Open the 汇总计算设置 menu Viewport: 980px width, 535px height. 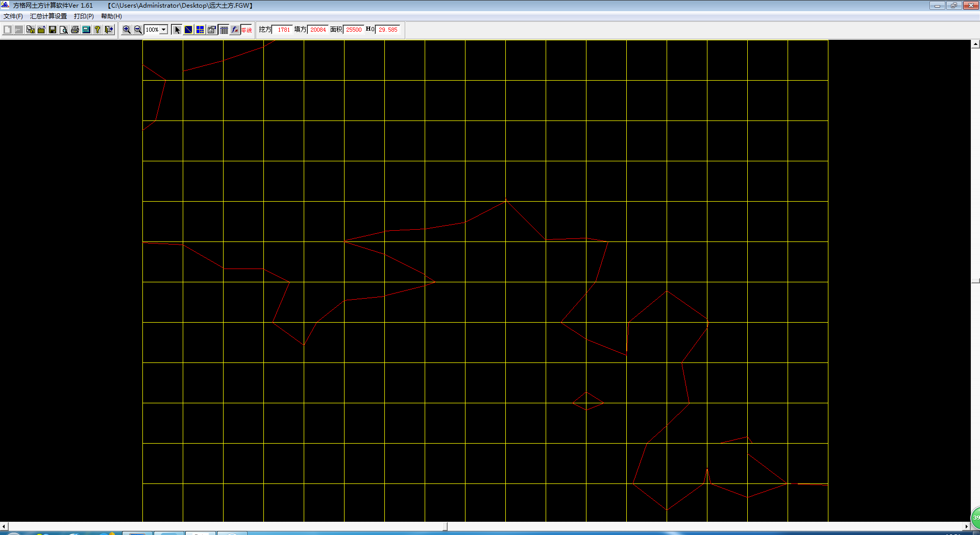coord(48,16)
